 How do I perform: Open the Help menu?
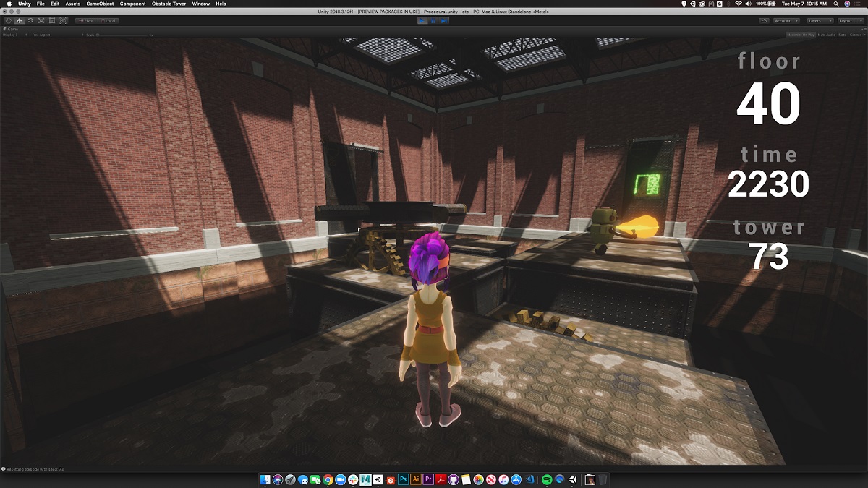221,4
